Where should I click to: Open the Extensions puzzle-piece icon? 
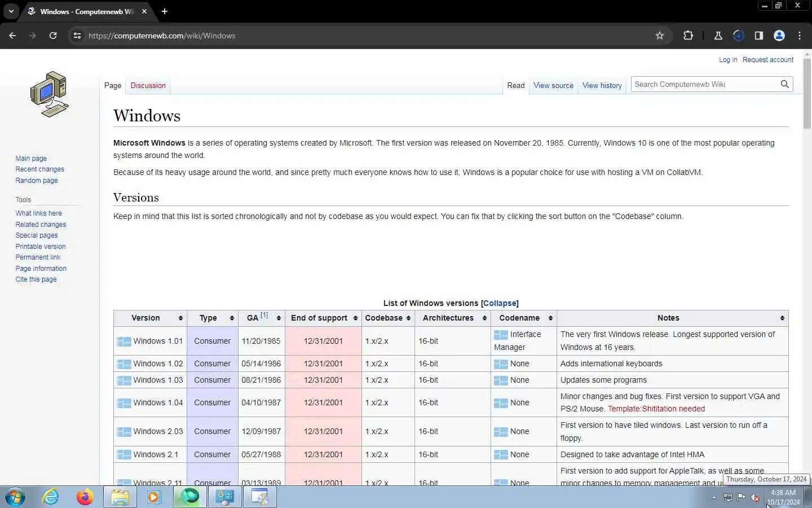coord(688,36)
